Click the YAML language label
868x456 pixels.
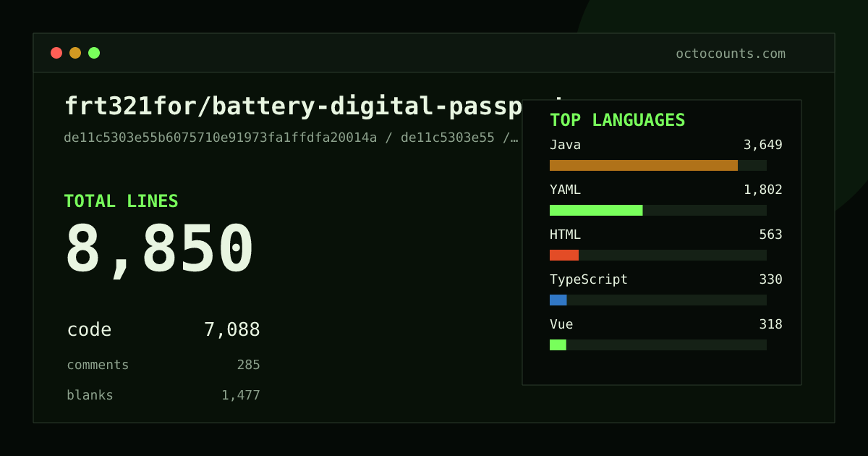tap(565, 190)
